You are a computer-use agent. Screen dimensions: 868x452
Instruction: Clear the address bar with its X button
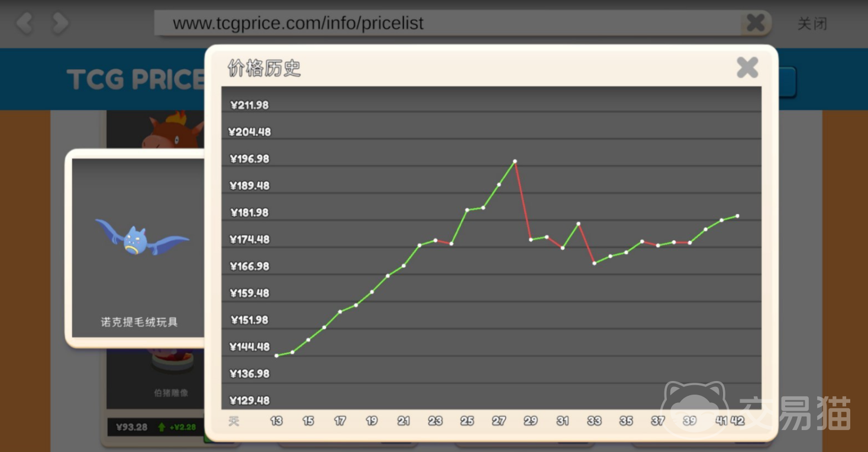point(756,23)
